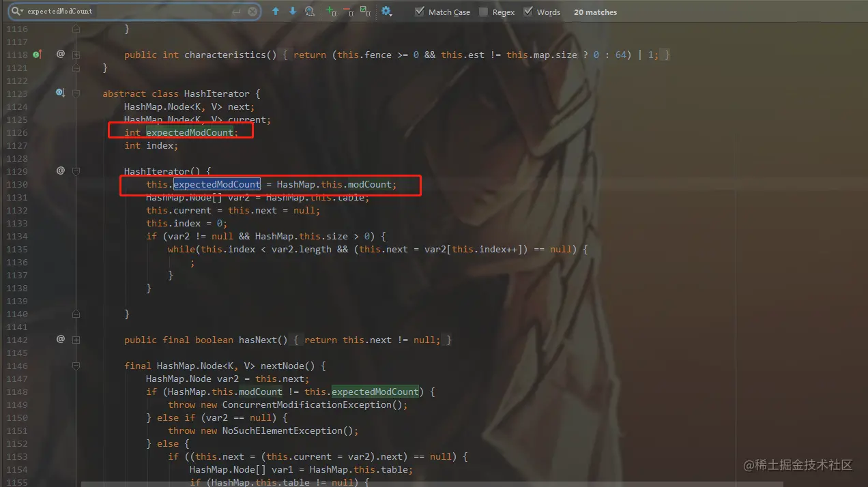This screenshot has height=487, width=868.
Task: Click the find all usages icon beside the arrows
Action: [x=310, y=12]
